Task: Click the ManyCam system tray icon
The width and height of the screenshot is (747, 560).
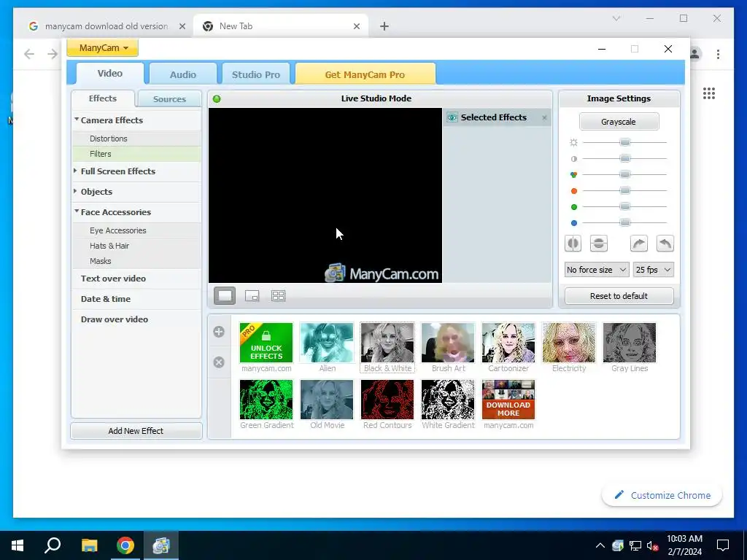Action: [x=618, y=545]
